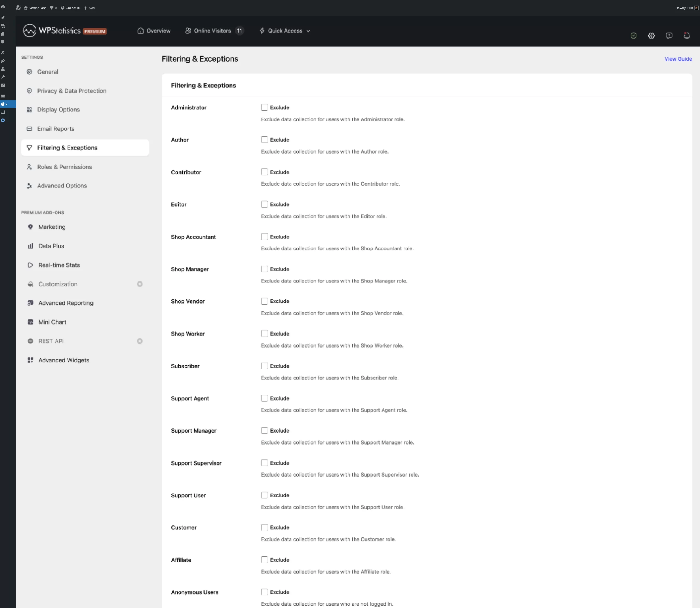
Task: Open General settings
Action: (x=85, y=72)
